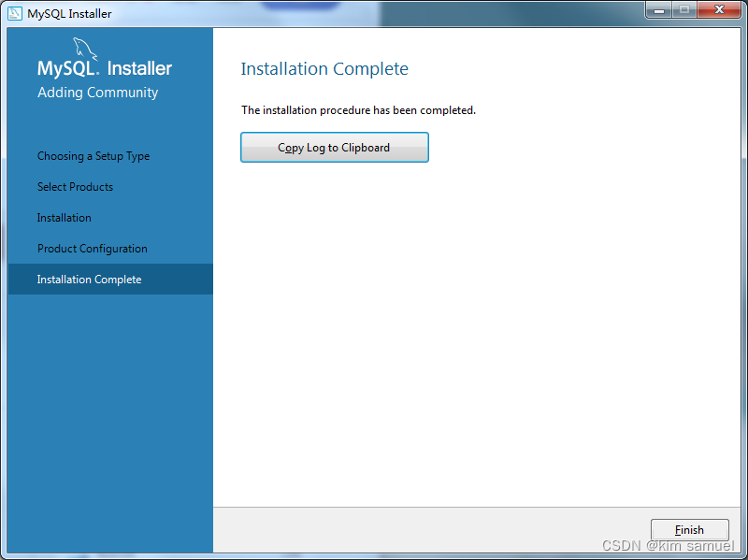The height and width of the screenshot is (560, 748).
Task: Select the Product Configuration step
Action: (x=92, y=248)
